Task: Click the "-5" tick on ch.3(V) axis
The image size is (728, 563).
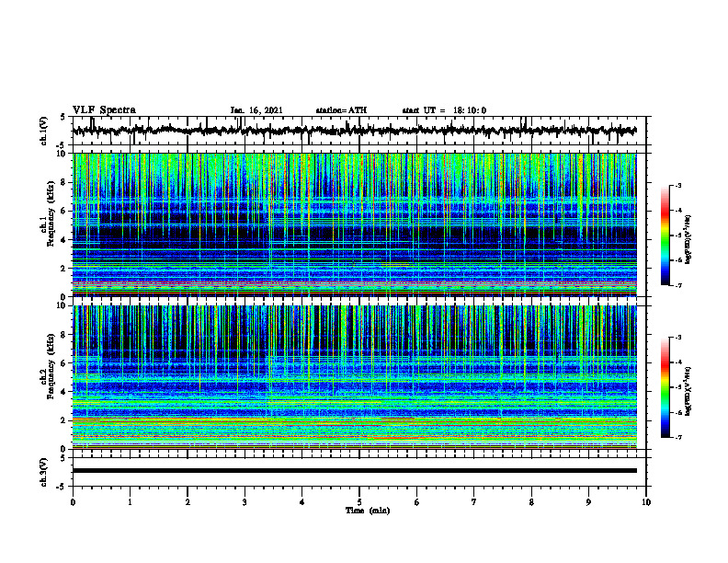Action: coord(62,487)
